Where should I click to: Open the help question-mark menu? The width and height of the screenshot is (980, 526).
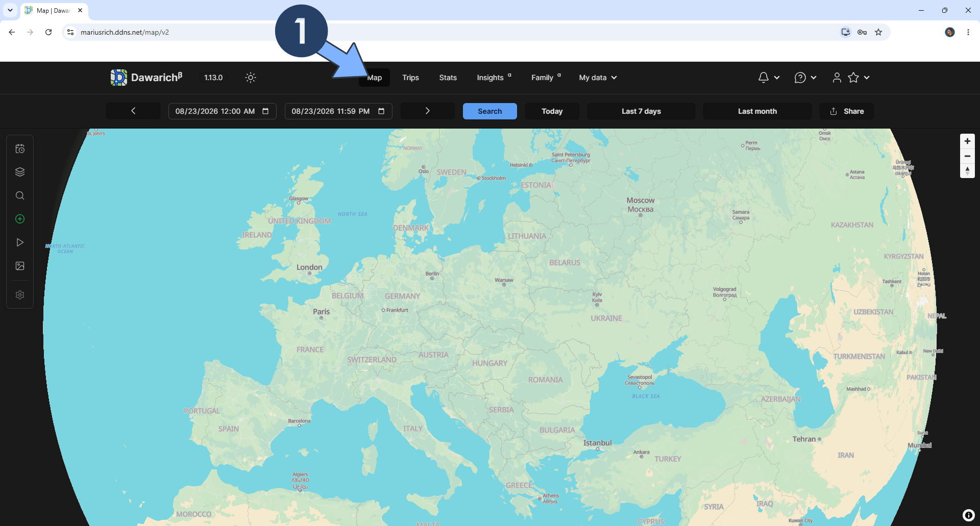coord(805,78)
